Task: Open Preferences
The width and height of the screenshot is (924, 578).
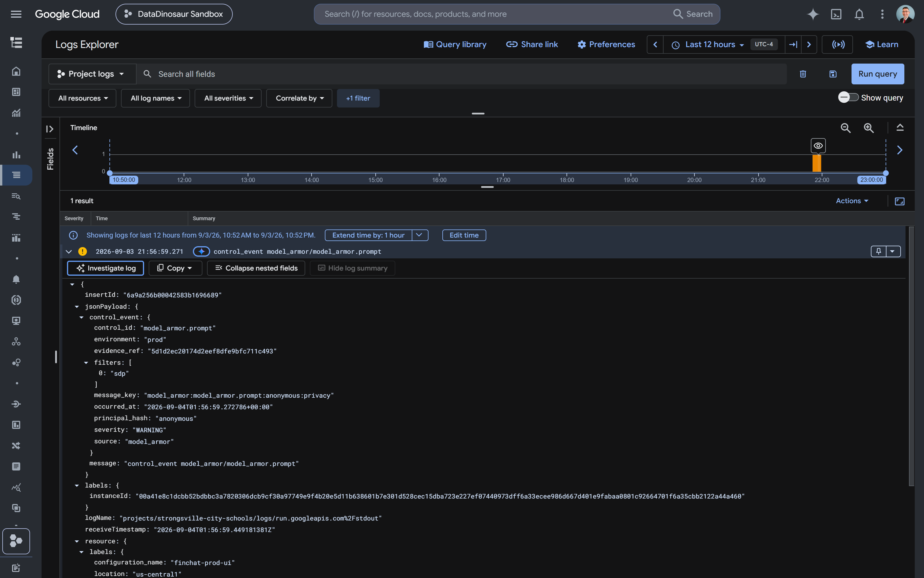Action: click(606, 44)
